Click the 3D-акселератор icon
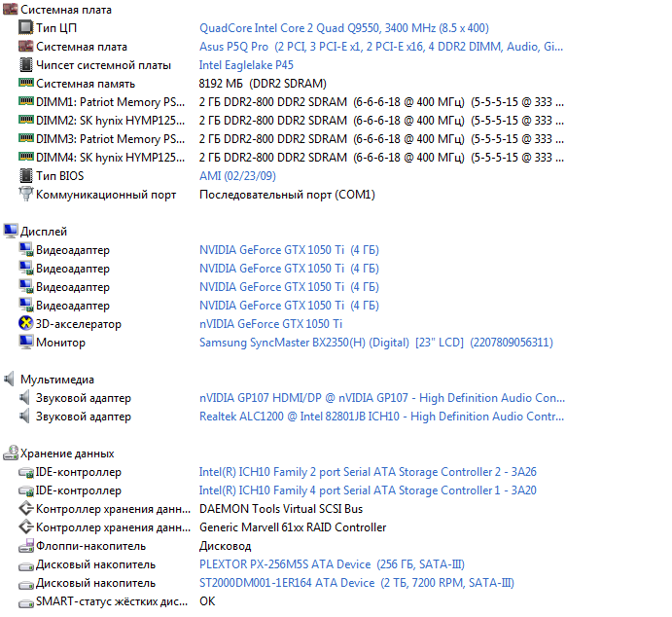 pyautogui.click(x=25, y=323)
